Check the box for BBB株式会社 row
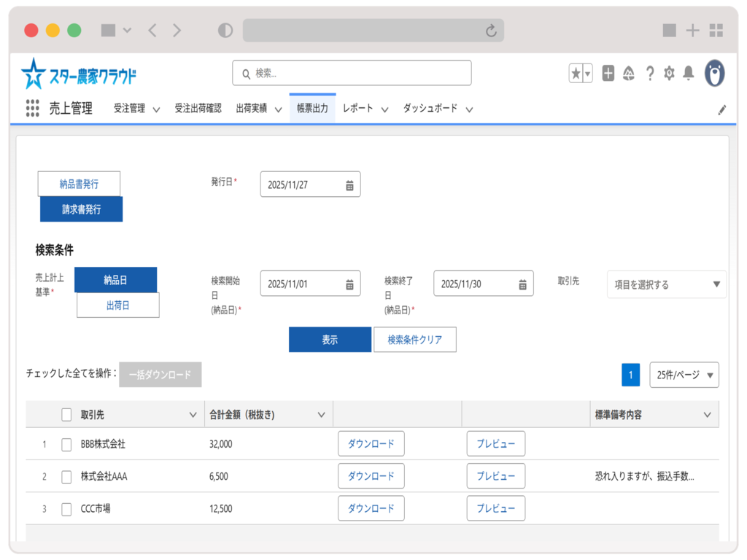747x560 pixels. point(66,444)
